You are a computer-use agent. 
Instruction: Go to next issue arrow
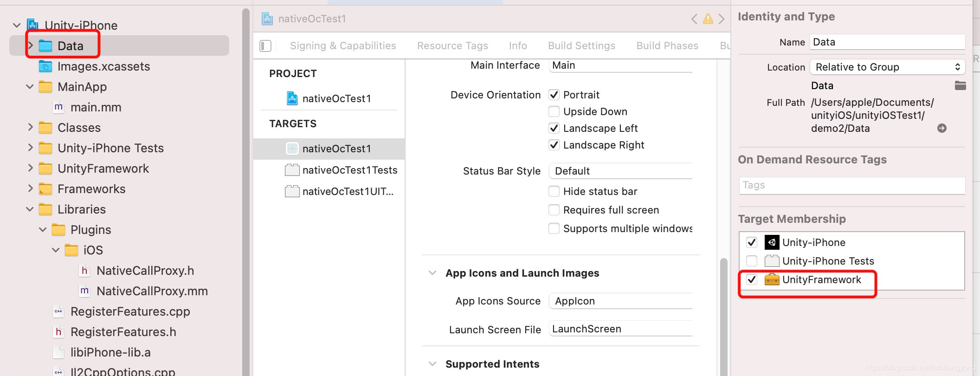(722, 19)
